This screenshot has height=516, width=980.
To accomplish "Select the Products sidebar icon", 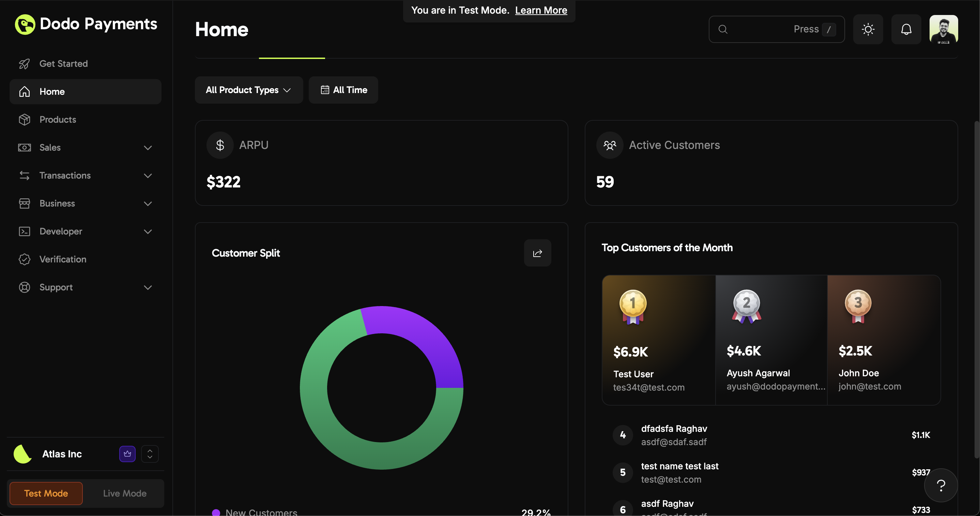I will (24, 119).
